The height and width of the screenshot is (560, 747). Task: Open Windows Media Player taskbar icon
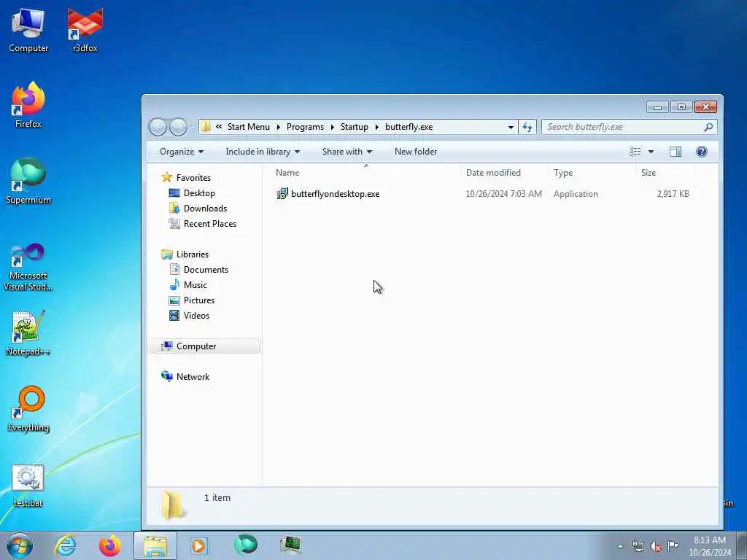(x=199, y=545)
